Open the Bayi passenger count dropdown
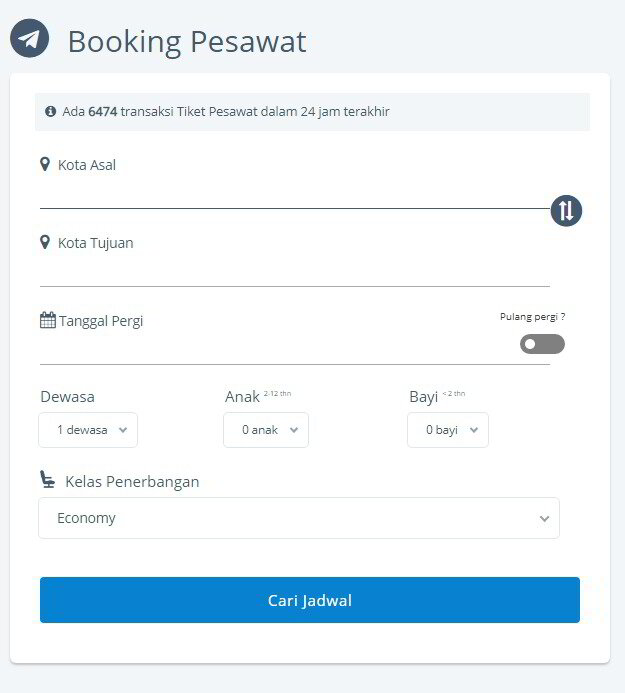Image resolution: width=625 pixels, height=693 pixels. [x=448, y=430]
